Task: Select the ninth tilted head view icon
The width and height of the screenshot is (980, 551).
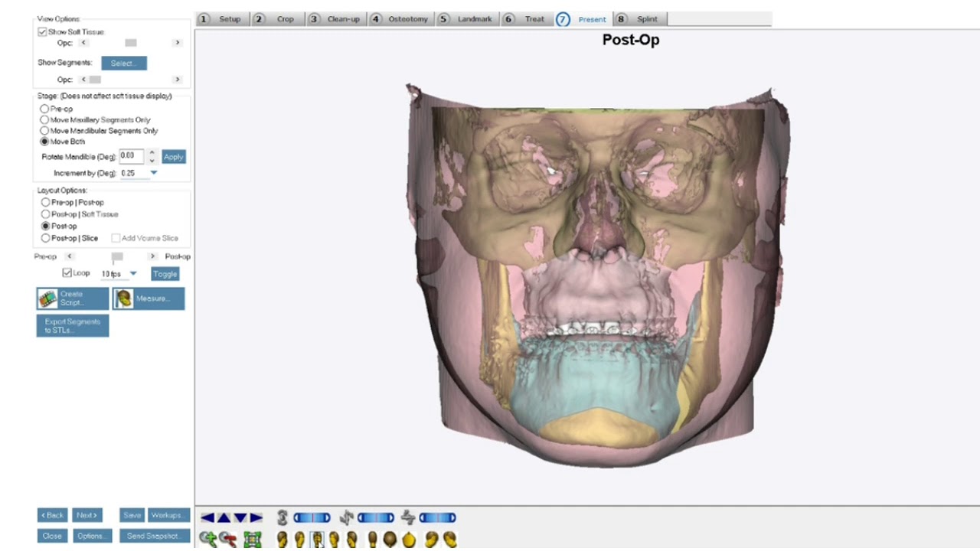Action: tap(432, 540)
